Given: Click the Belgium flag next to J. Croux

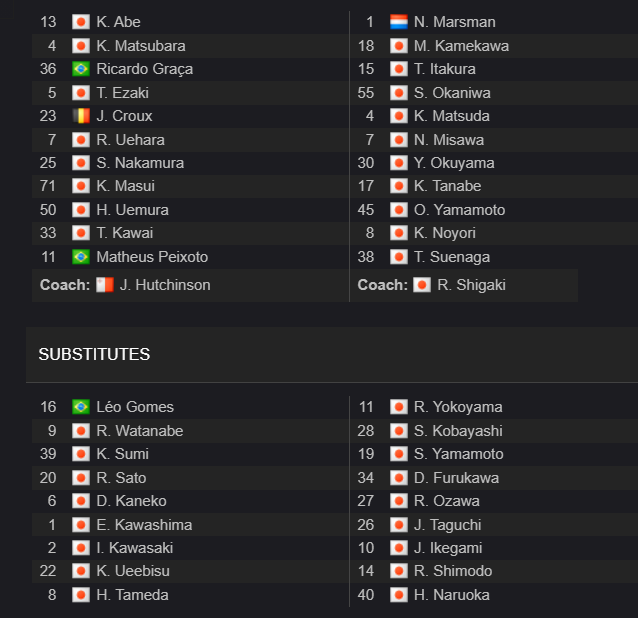Looking at the screenshot, I should point(81,116).
